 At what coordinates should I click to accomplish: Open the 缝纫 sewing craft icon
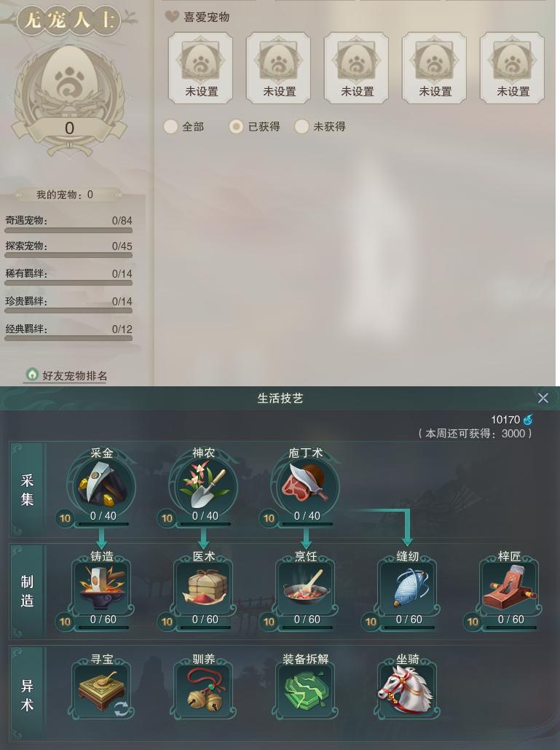tap(408, 587)
